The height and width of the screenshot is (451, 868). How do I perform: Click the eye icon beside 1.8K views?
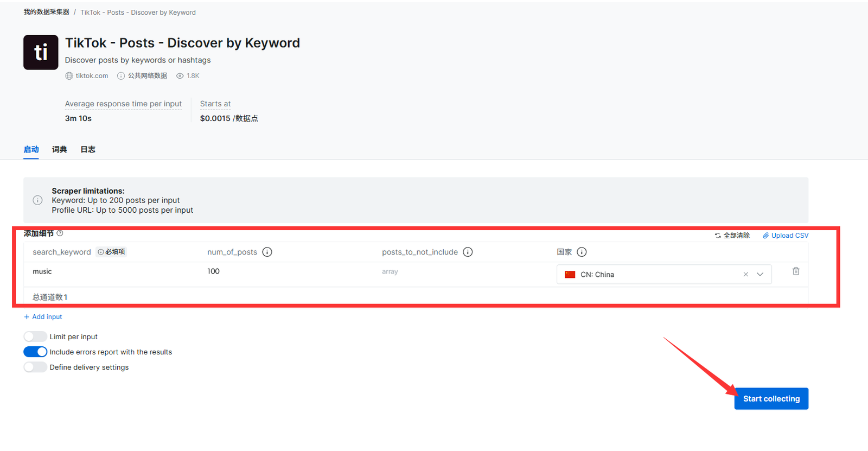[x=180, y=76]
